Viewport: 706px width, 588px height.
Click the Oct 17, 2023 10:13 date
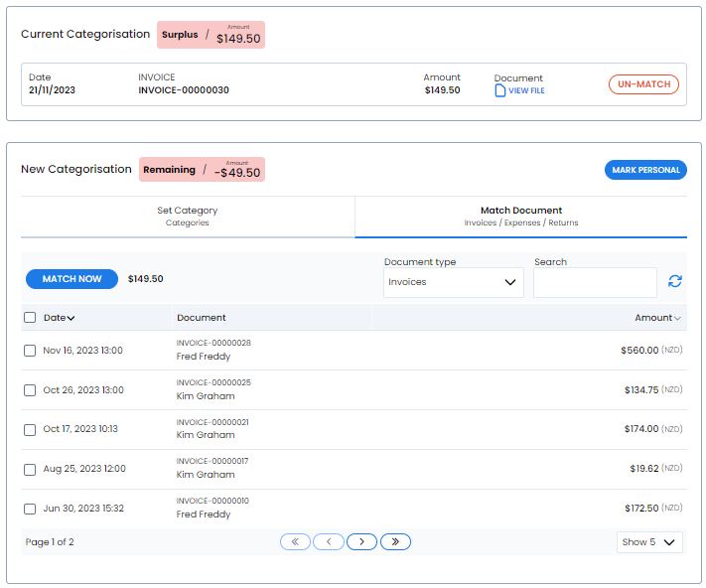(80, 429)
